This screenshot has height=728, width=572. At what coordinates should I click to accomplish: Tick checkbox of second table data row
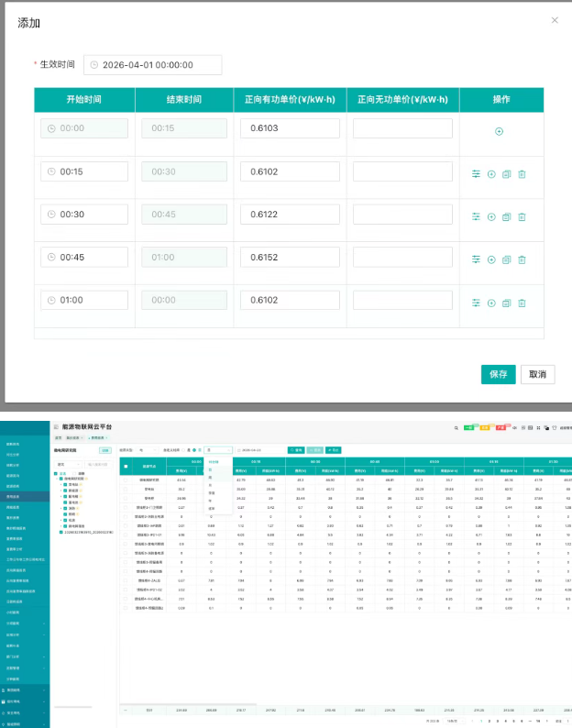coord(126,490)
